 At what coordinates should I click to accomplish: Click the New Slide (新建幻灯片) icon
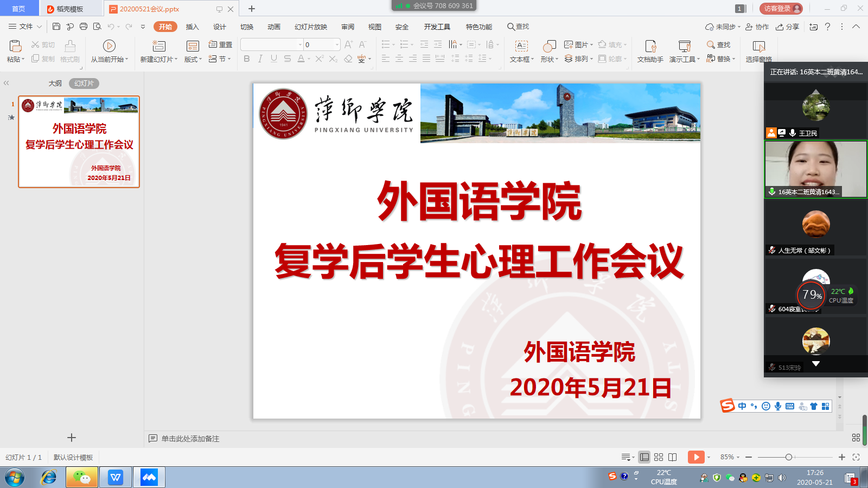coord(158,46)
